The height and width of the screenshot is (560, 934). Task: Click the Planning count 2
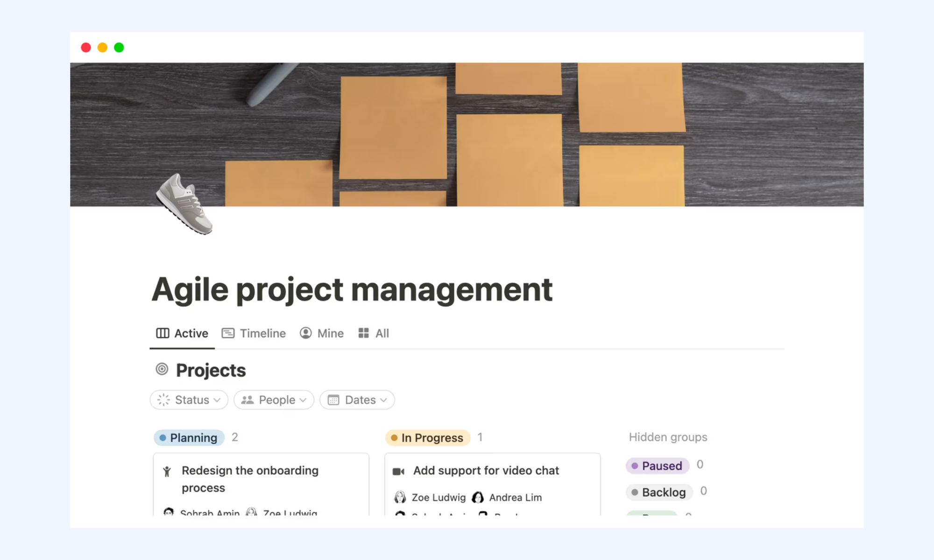pyautogui.click(x=235, y=437)
